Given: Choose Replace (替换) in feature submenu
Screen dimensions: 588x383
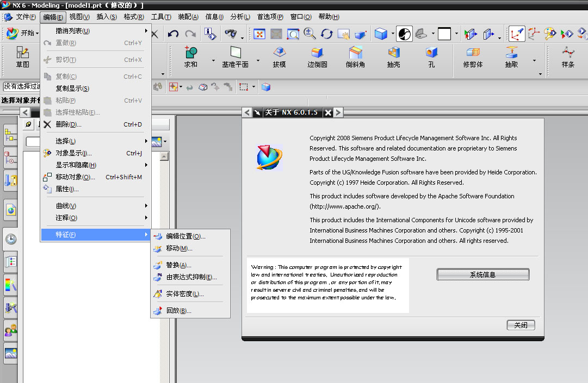Looking at the screenshot, I should click(190, 265).
